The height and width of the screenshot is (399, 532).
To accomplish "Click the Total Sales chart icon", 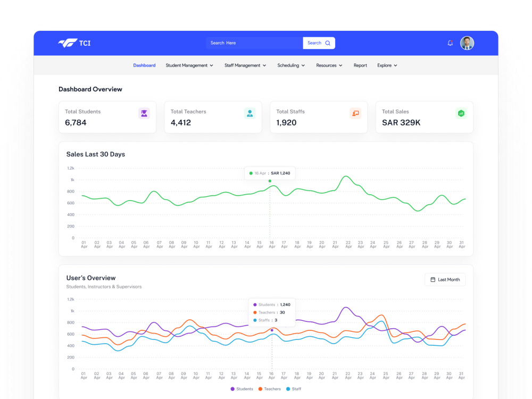I will [461, 113].
